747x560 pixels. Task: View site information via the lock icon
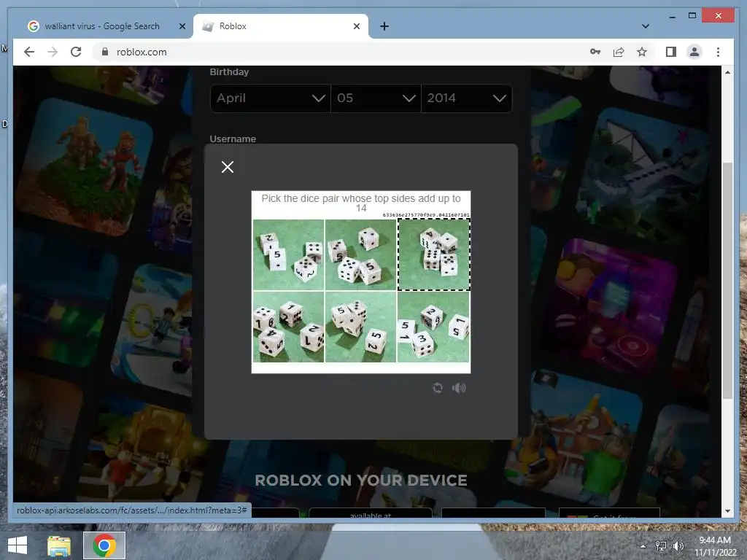(105, 52)
